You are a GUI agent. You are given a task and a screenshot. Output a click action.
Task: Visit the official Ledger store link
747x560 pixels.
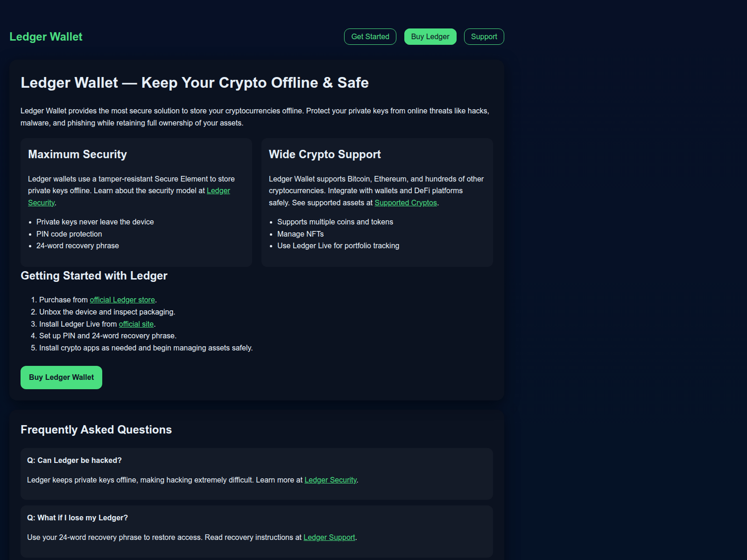click(122, 300)
